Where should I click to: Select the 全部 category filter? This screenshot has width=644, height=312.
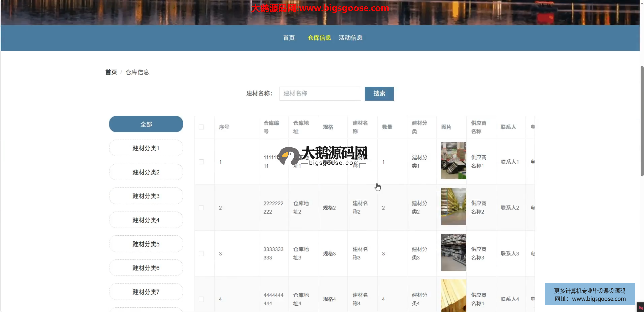click(x=146, y=124)
